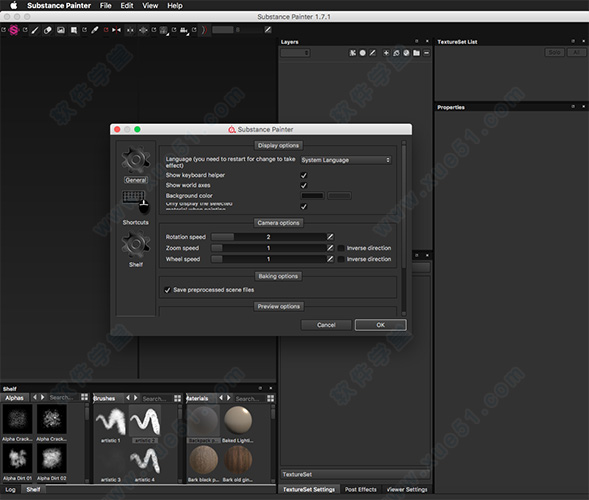589x500 pixels.
Task: Open the TextureSet dropdown field
Action: pos(355,474)
